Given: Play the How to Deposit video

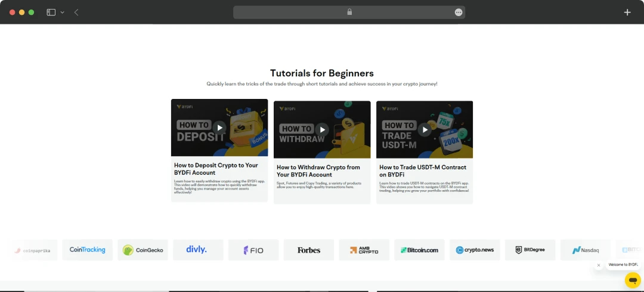Looking at the screenshot, I should [219, 128].
